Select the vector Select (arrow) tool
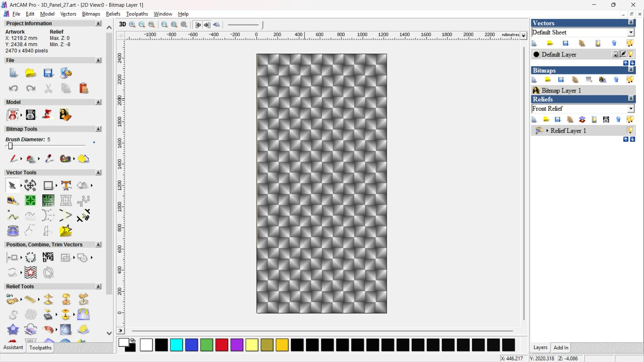644x362 pixels. pos(12,185)
